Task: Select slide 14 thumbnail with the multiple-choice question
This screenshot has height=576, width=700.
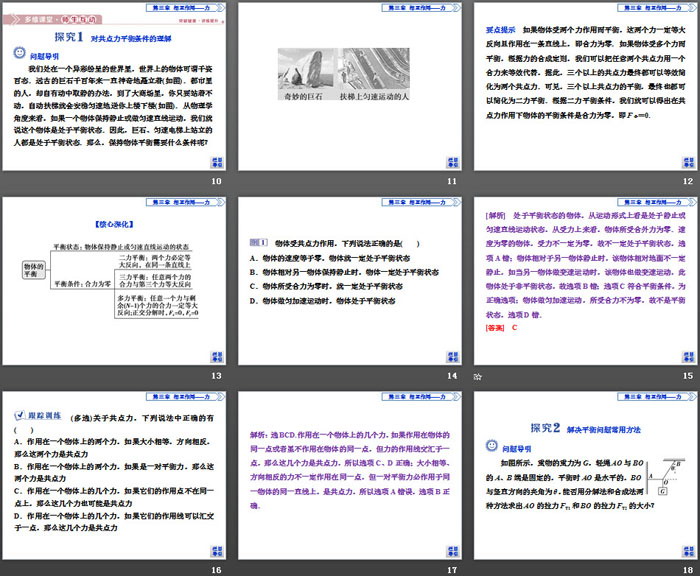Action: coord(350,281)
